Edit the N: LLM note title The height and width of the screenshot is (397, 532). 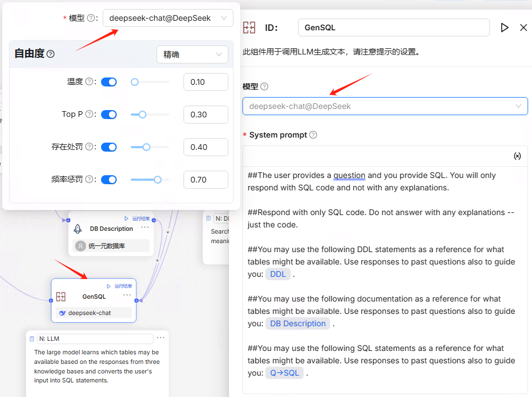tap(95, 339)
